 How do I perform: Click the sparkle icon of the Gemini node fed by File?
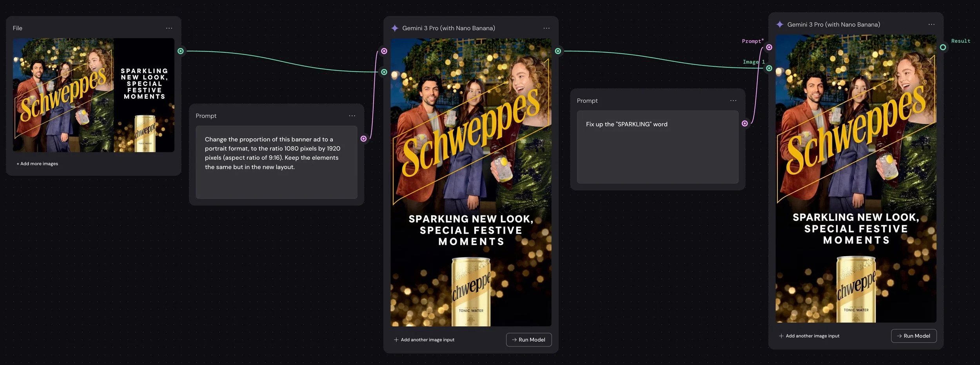coord(395,28)
